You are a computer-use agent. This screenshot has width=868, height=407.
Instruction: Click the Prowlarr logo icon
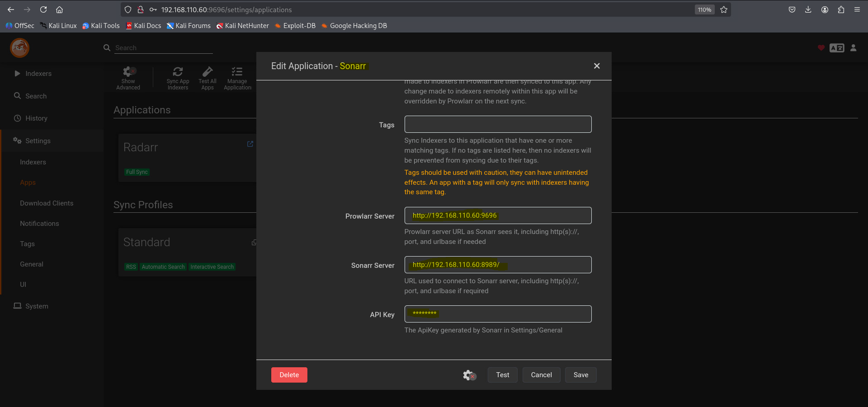click(20, 48)
